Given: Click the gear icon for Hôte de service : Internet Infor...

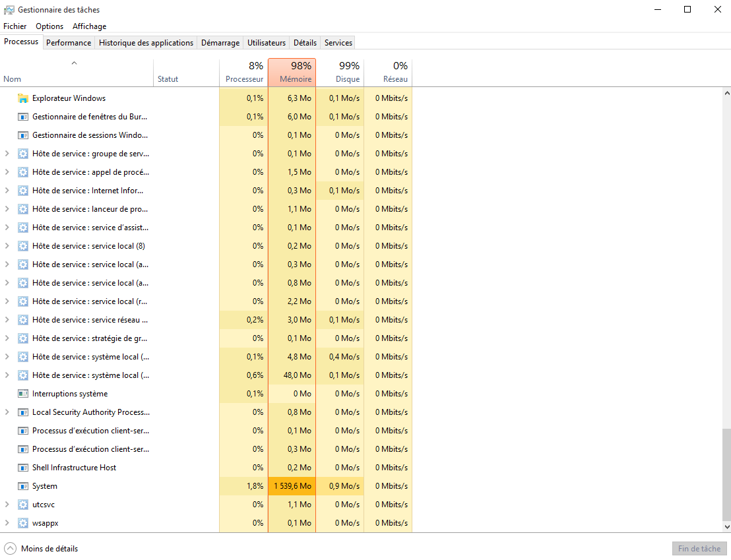Looking at the screenshot, I should (x=23, y=191).
